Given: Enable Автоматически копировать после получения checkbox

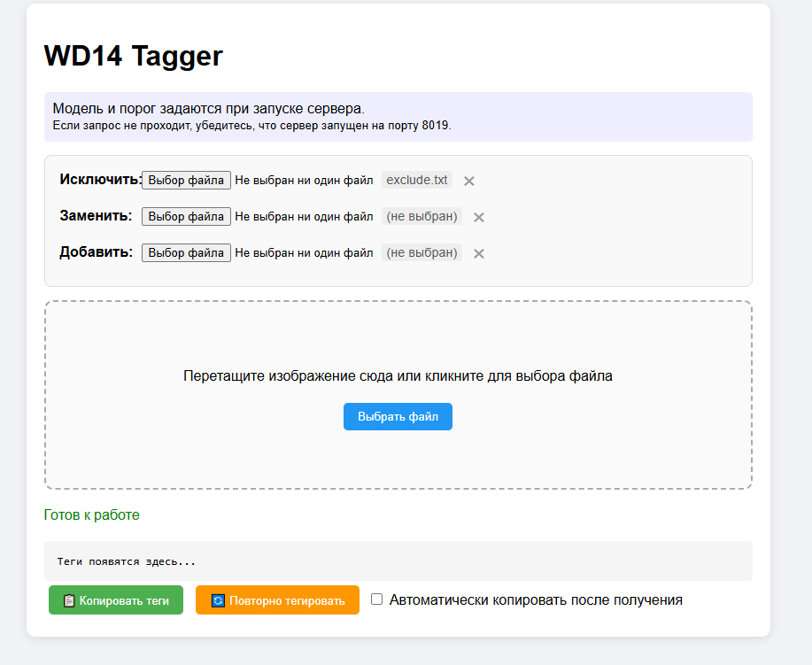Looking at the screenshot, I should pyautogui.click(x=377, y=599).
